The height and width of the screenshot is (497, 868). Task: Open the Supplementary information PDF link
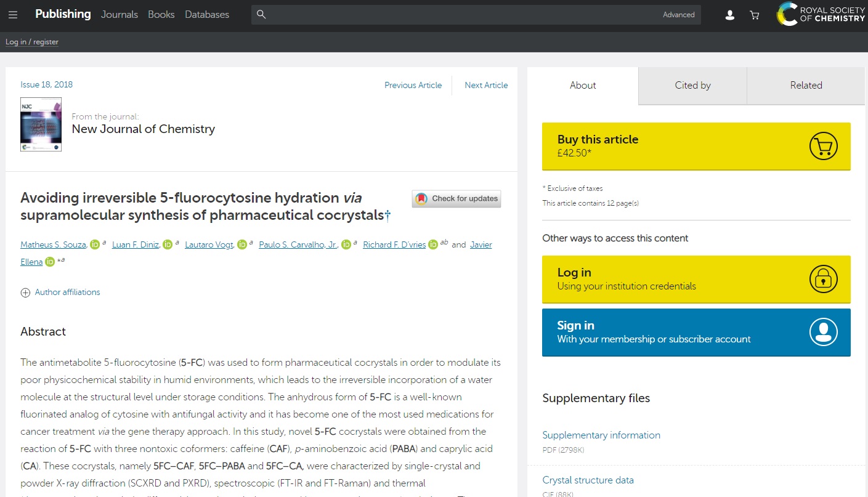[x=601, y=435]
